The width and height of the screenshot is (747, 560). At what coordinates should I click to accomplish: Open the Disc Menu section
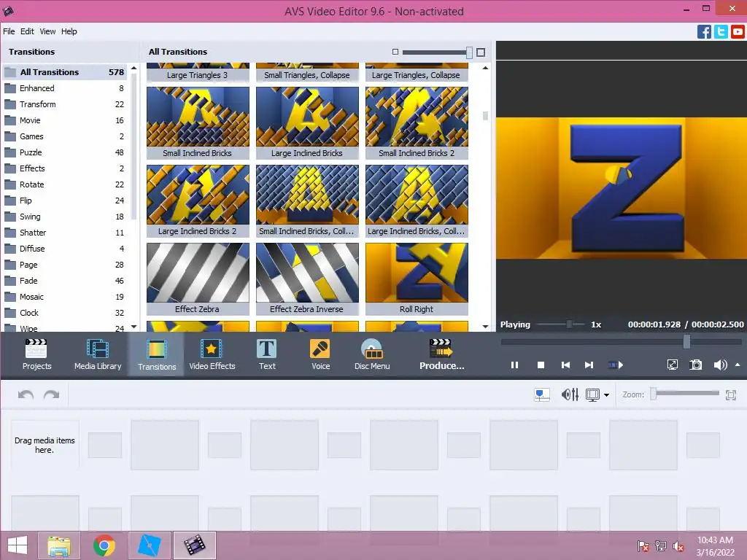pyautogui.click(x=372, y=354)
